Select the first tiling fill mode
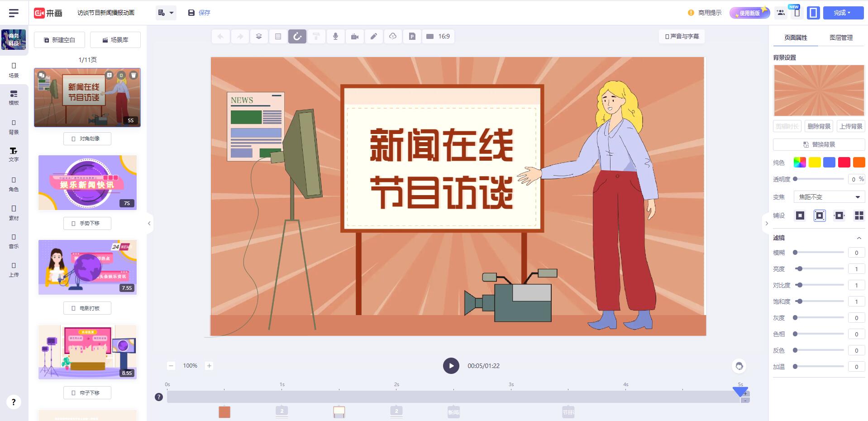868x421 pixels. coord(800,215)
